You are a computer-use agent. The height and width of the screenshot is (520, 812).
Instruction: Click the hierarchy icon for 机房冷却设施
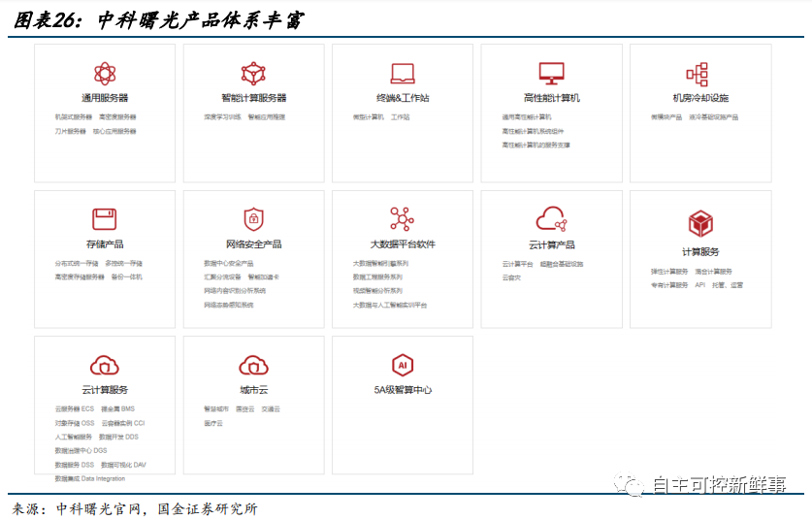click(x=697, y=74)
